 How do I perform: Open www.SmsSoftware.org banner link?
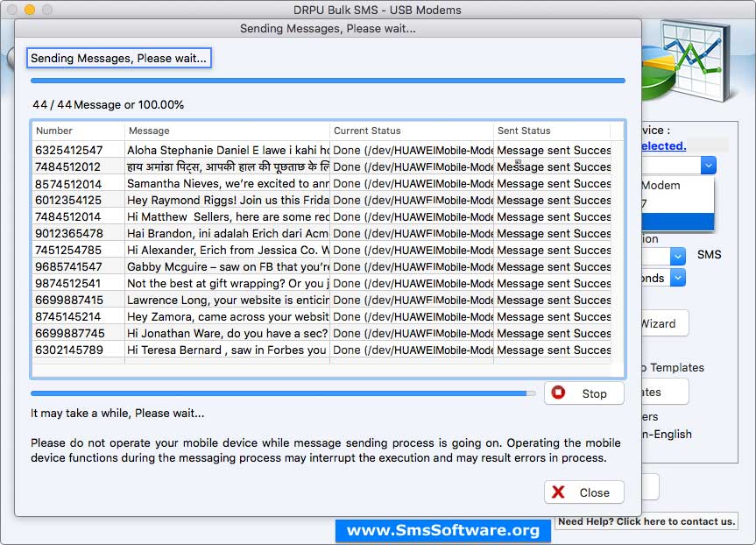point(443,530)
